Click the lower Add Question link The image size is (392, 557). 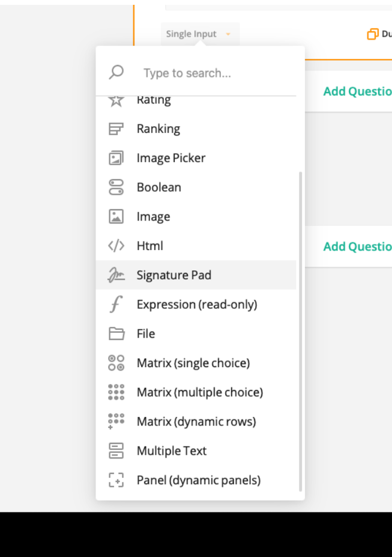[357, 246]
